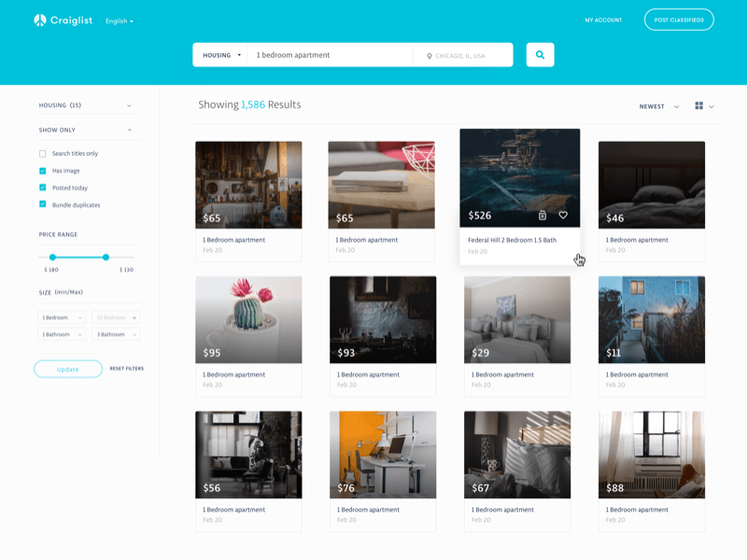747x560 pixels.
Task: Open the 1 Bedroom minimum size dropdown
Action: (61, 317)
